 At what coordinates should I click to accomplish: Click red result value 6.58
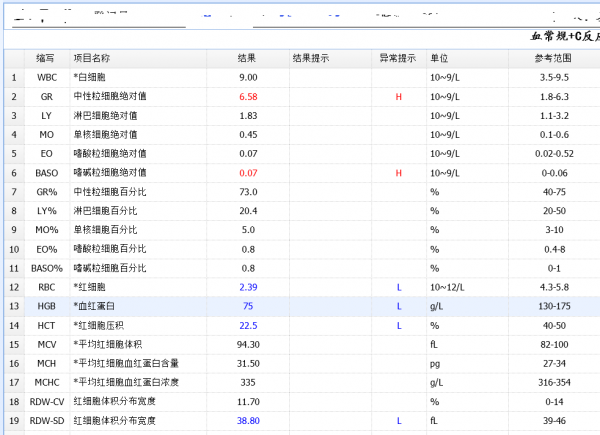tap(248, 97)
